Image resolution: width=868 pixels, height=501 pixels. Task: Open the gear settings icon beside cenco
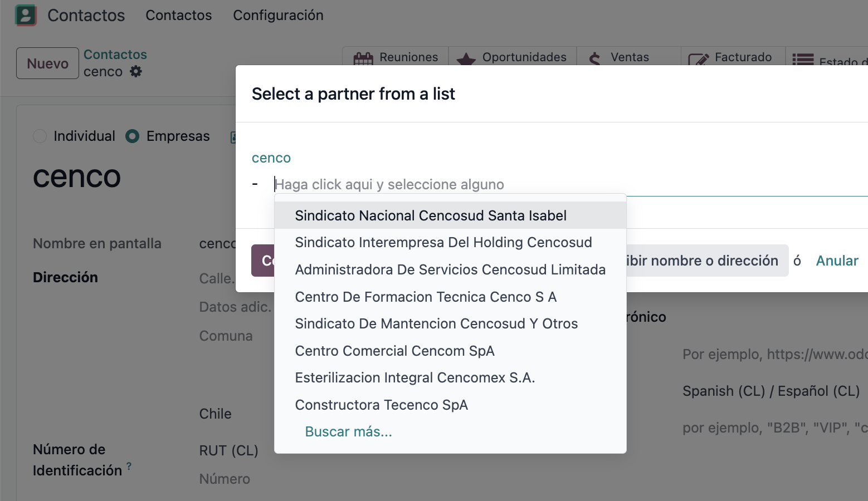coord(136,71)
